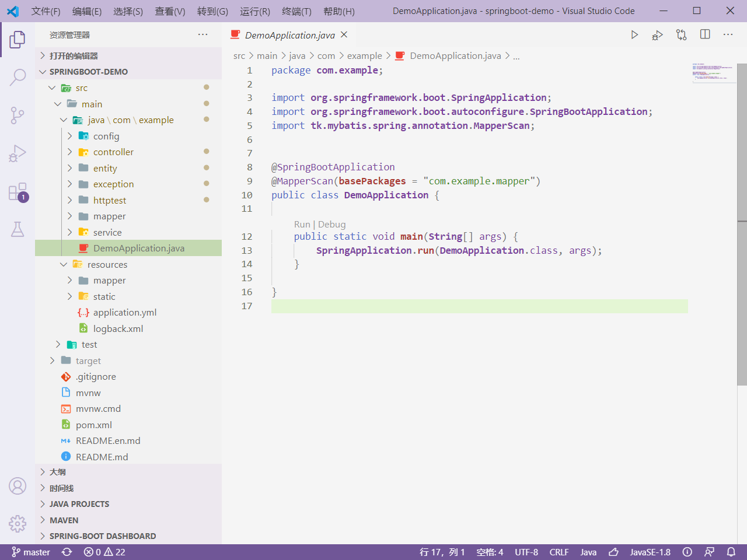Open the Testing flask view
Image resolution: width=747 pixels, height=560 pixels.
[18, 229]
